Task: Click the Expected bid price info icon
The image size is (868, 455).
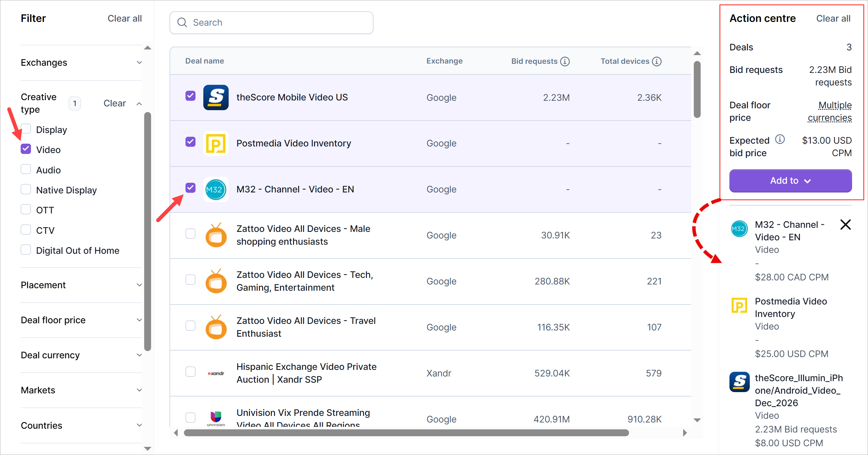Action: click(x=780, y=139)
